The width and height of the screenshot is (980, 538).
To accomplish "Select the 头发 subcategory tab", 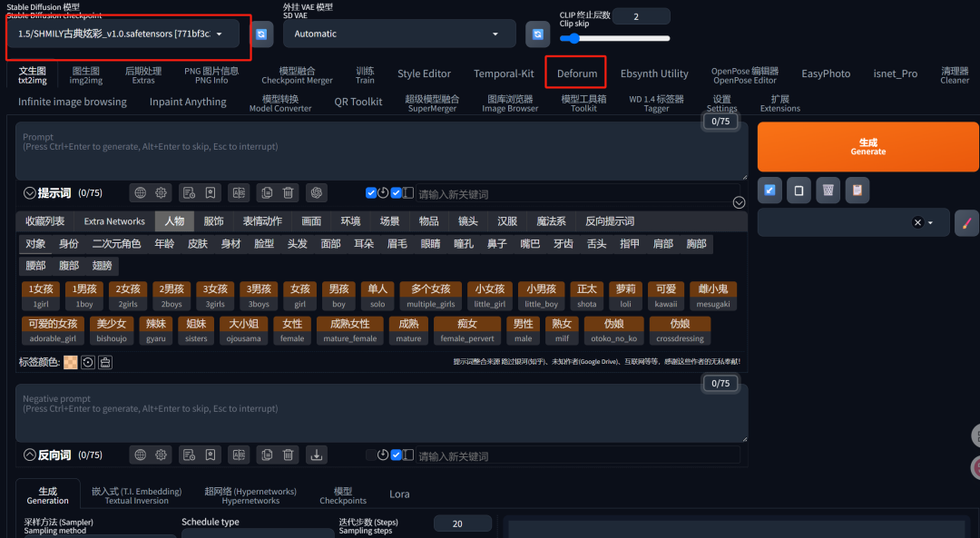I will pos(297,244).
